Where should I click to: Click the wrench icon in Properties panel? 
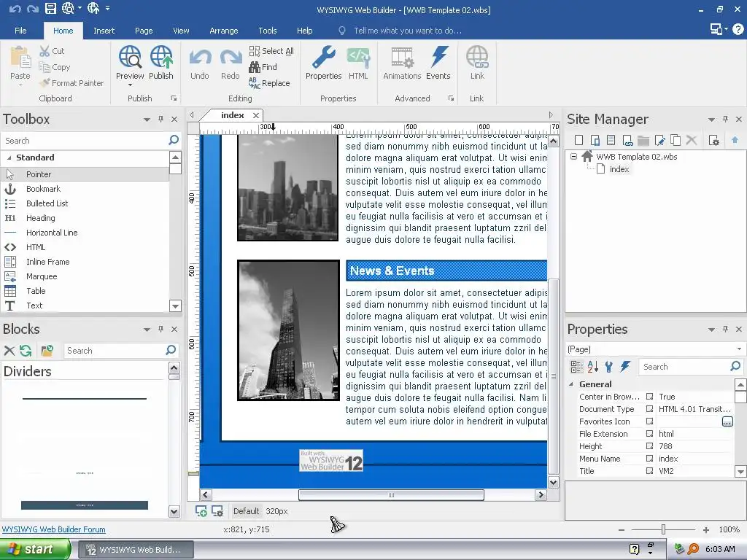click(609, 366)
